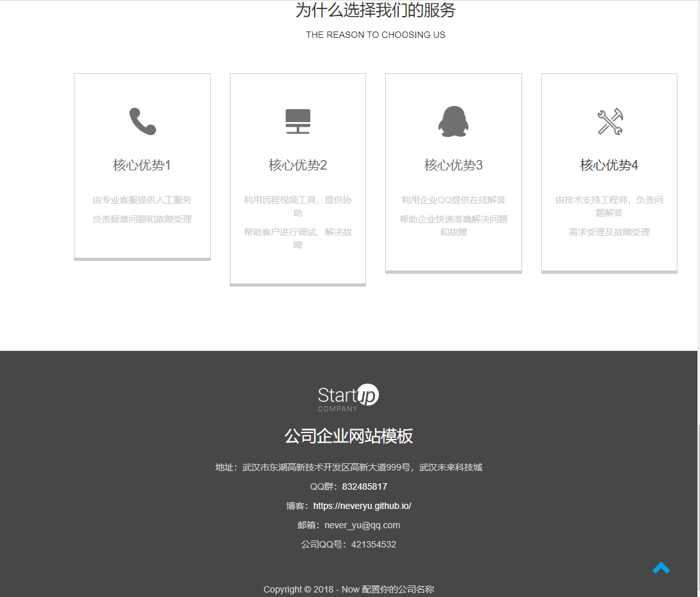
Task: Select the 核心优势1 card title
Action: click(142, 165)
